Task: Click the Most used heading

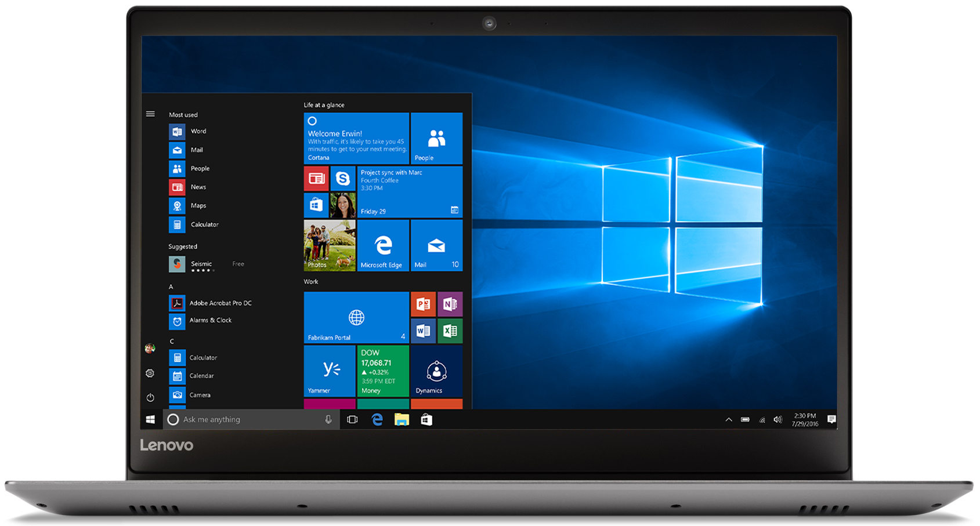Action: pyautogui.click(x=183, y=115)
